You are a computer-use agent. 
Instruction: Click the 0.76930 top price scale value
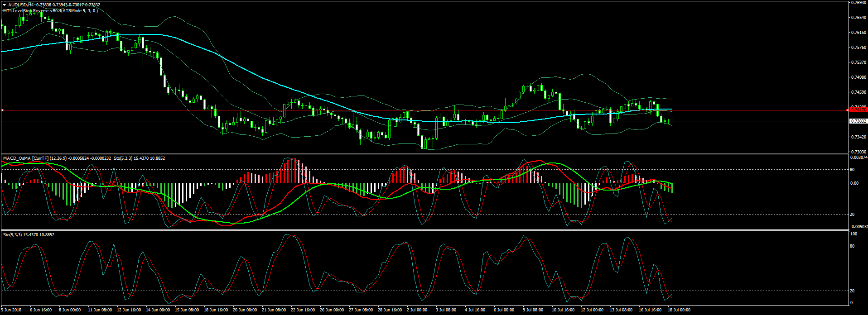858,3
